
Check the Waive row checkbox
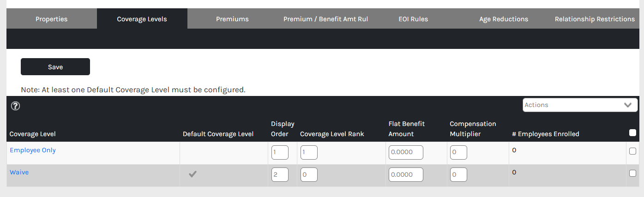click(x=632, y=173)
